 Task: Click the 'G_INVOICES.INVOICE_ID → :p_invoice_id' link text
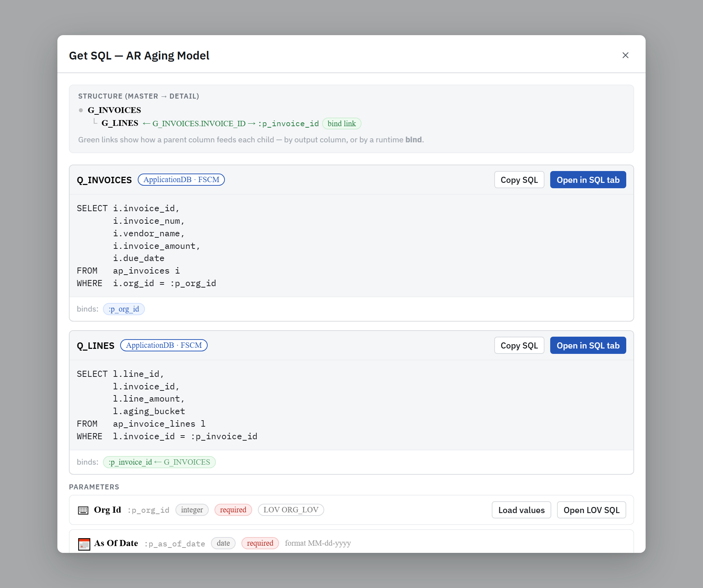click(236, 123)
